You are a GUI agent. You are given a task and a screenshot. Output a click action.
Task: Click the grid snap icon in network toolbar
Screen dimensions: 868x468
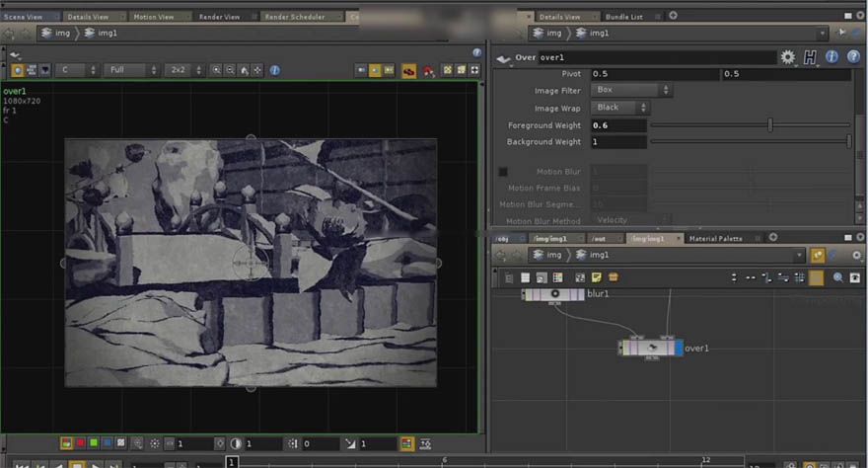[799, 277]
